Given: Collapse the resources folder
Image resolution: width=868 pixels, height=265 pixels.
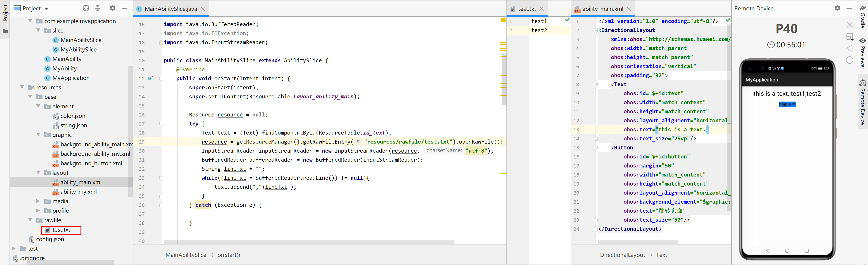Looking at the screenshot, I should (22, 87).
